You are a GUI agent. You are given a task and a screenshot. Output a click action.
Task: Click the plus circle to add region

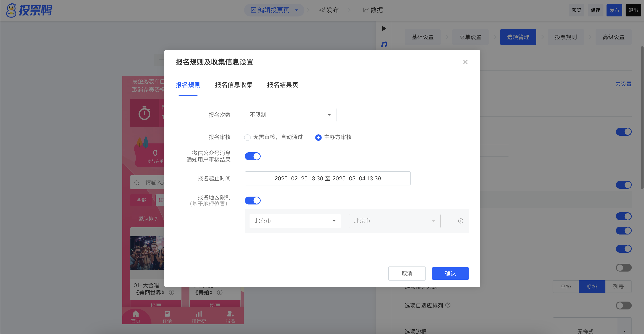(x=461, y=221)
